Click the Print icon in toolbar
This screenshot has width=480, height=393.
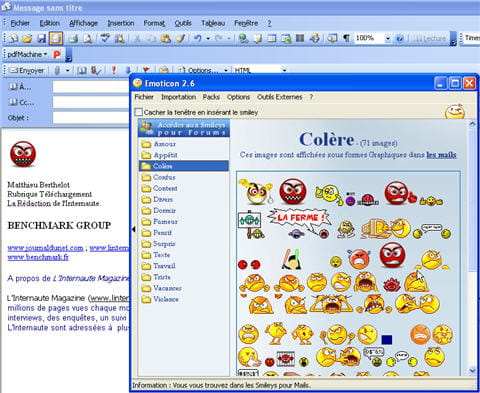73,38
